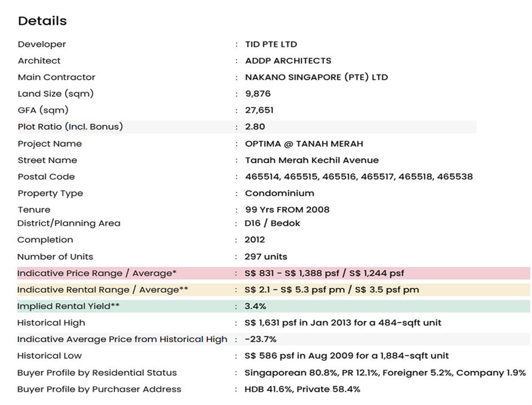
Task: Click tenure value 99 Yrs FROM 2008
Action: click(287, 210)
